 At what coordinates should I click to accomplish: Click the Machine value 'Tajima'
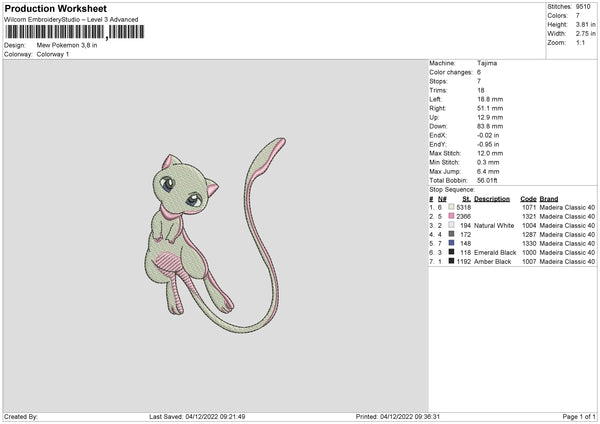487,63
